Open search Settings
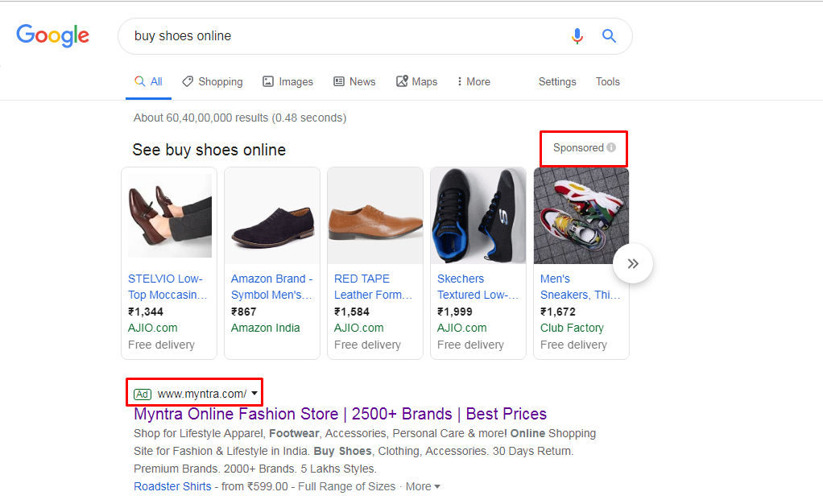The width and height of the screenshot is (823, 504). (557, 82)
